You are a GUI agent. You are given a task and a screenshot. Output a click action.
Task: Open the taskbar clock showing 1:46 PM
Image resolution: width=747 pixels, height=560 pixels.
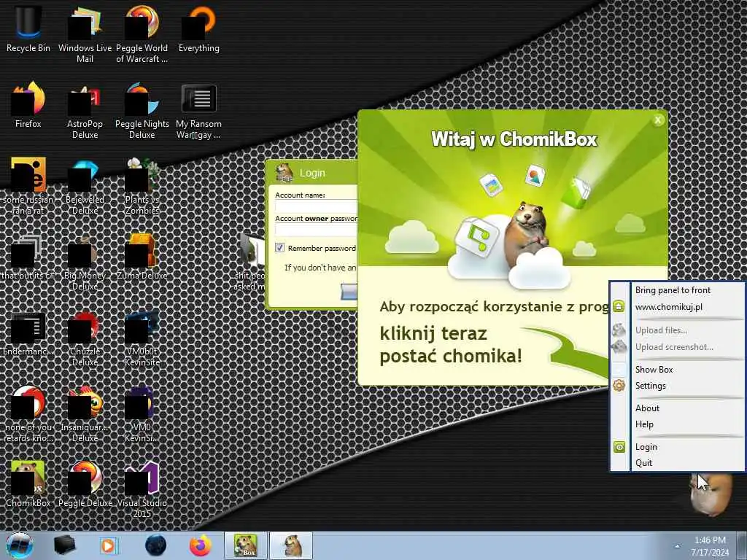tap(710, 546)
